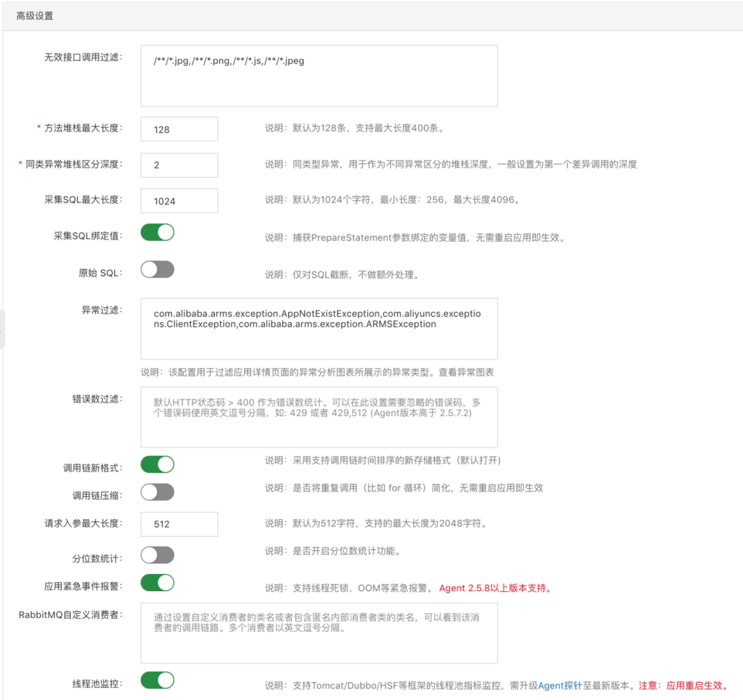Click the 采集SQL绑定值 label

pos(88,236)
